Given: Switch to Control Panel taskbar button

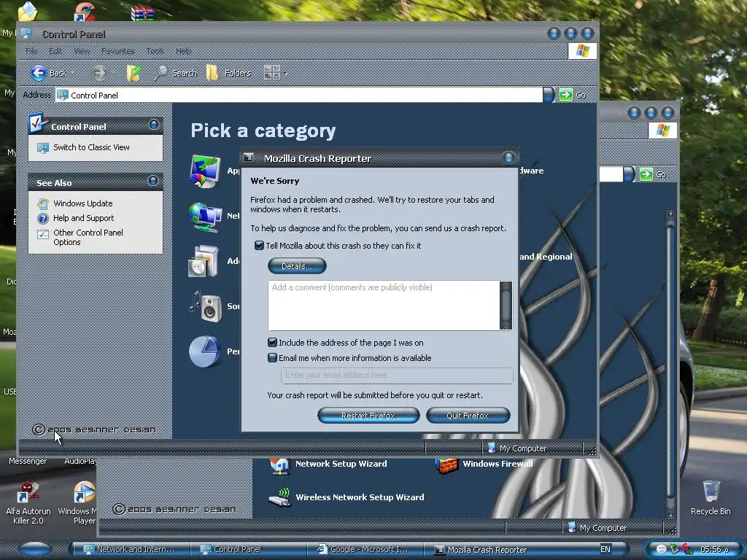Looking at the screenshot, I should click(x=248, y=549).
